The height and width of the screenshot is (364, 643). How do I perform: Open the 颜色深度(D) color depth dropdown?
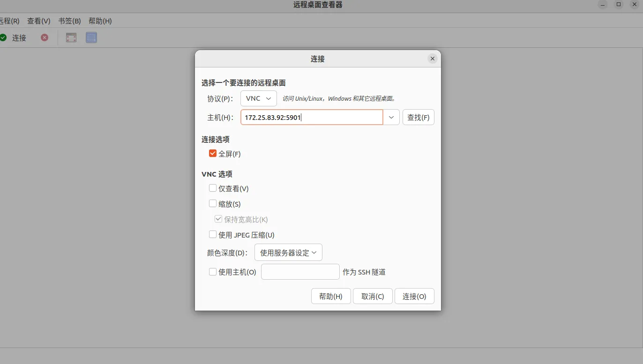point(288,252)
